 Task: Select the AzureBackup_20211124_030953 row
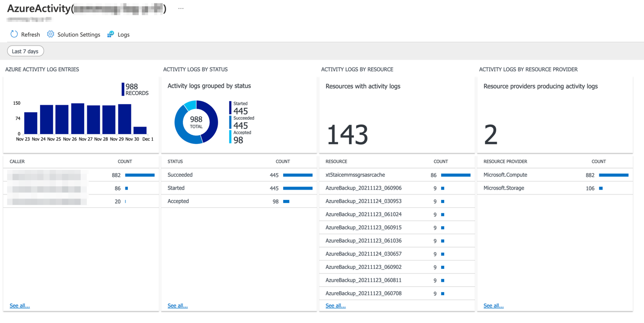tap(397, 201)
